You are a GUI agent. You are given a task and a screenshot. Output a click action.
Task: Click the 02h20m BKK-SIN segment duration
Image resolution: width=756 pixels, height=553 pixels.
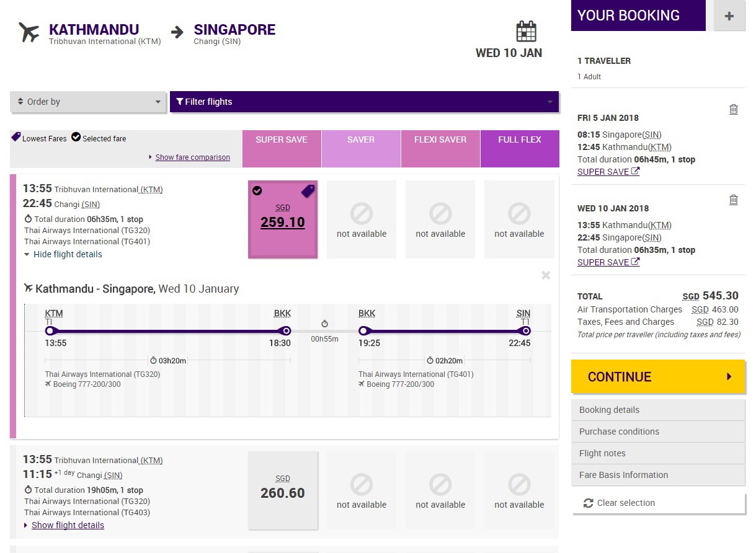point(444,360)
